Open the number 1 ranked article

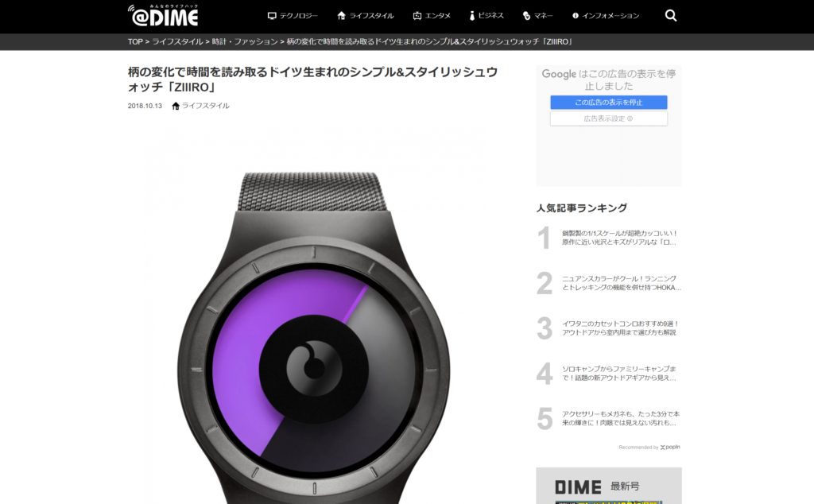tap(608, 238)
